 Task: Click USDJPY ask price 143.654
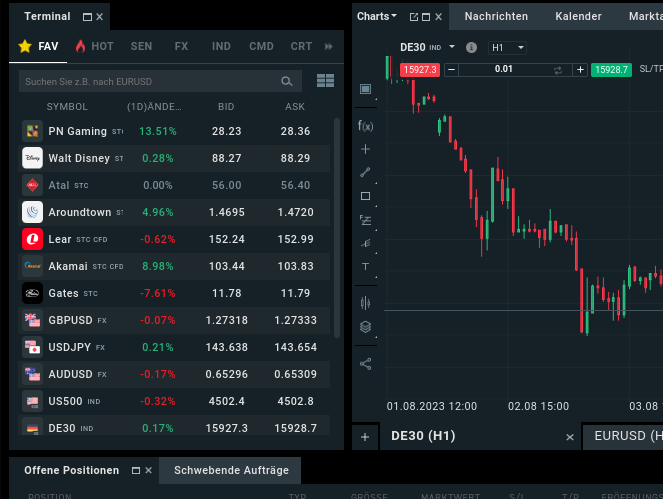pos(296,347)
